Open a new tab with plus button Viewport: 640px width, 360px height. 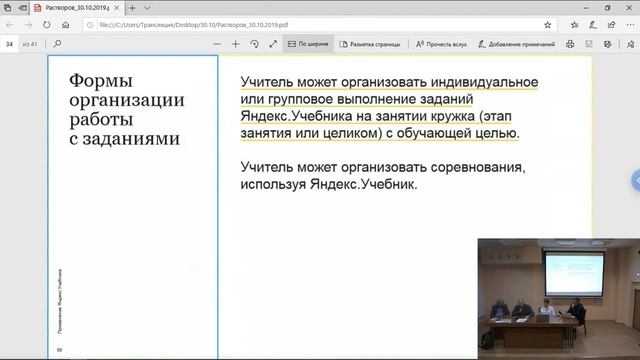[x=132, y=8]
